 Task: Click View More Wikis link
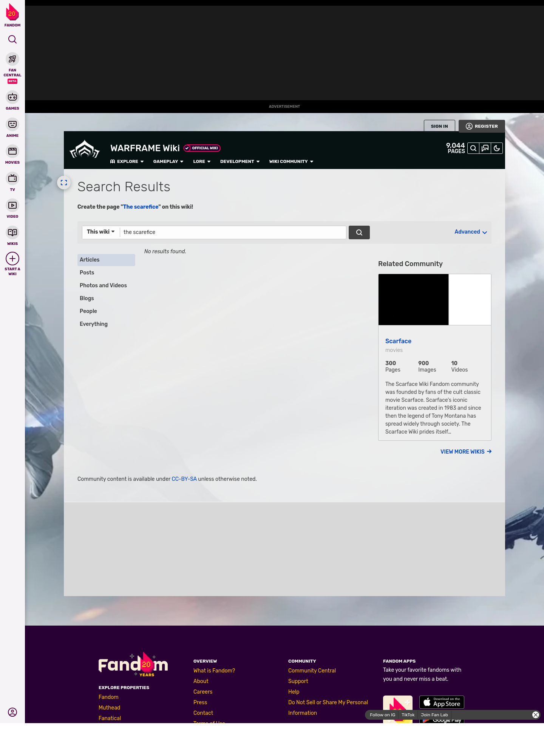[x=466, y=452]
